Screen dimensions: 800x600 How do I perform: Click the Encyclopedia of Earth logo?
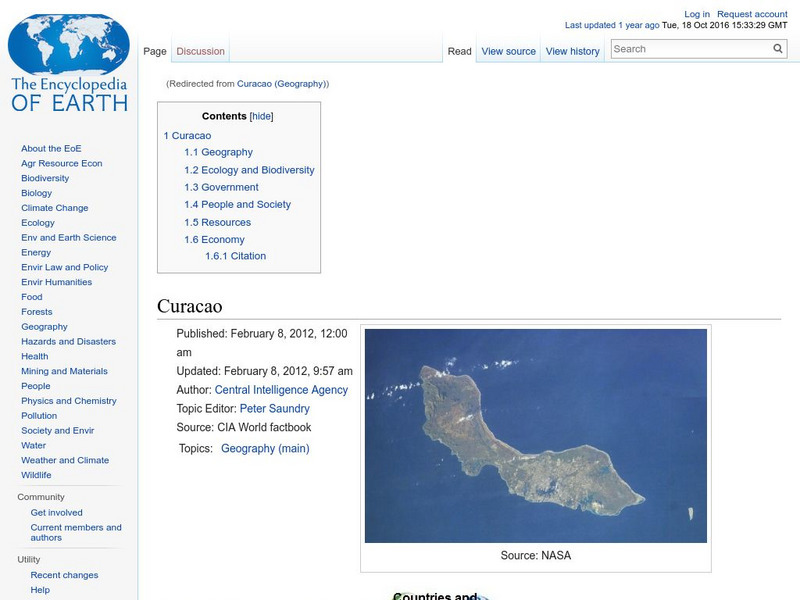click(69, 63)
